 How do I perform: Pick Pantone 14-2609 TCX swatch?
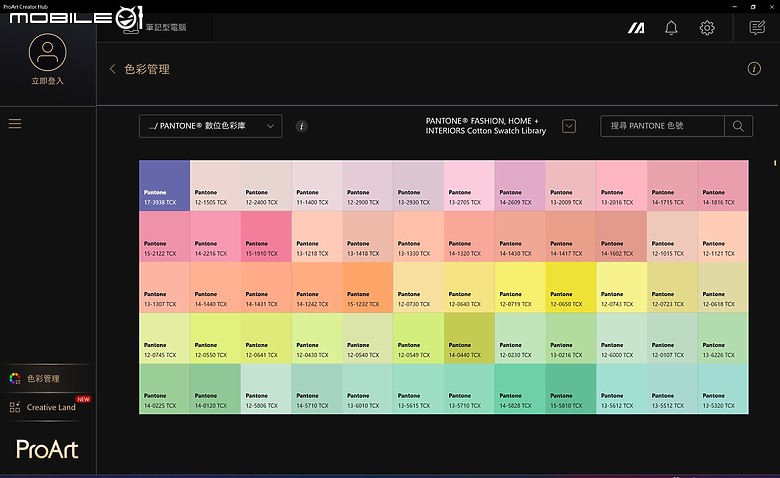click(520, 186)
